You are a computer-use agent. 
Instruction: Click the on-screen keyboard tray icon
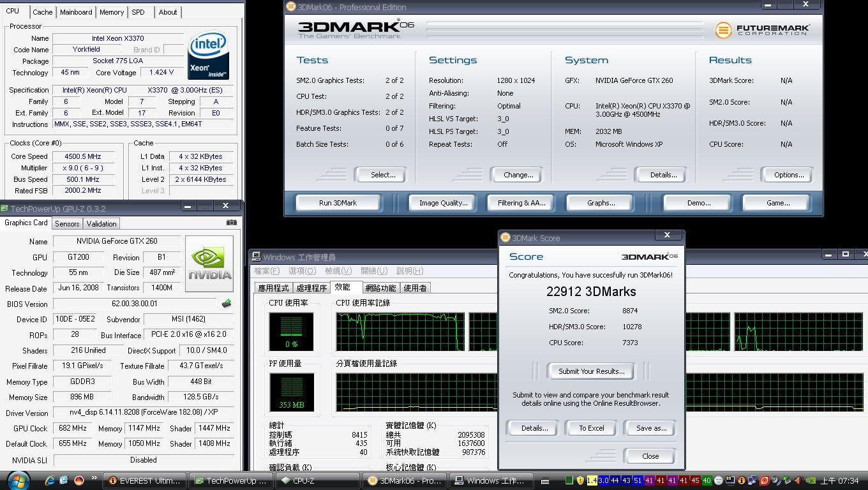tap(544, 481)
